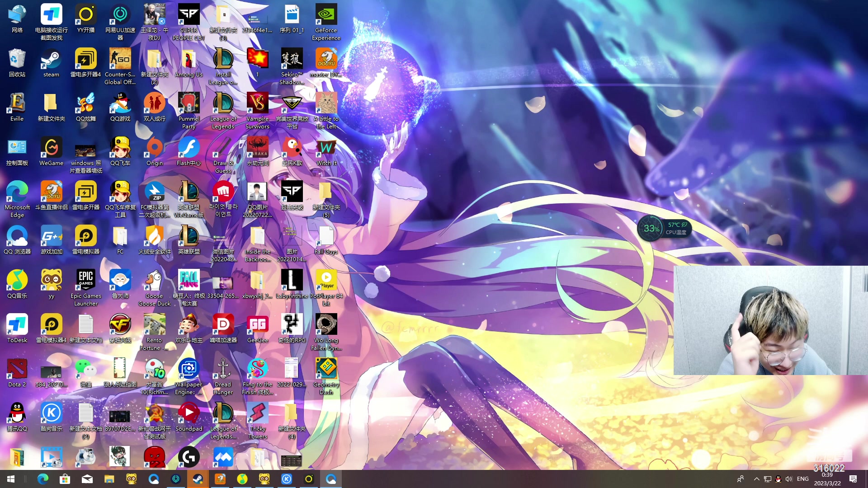Select the 全民K歌 desktop shortcut
This screenshot has height=488, width=868.
point(292,152)
